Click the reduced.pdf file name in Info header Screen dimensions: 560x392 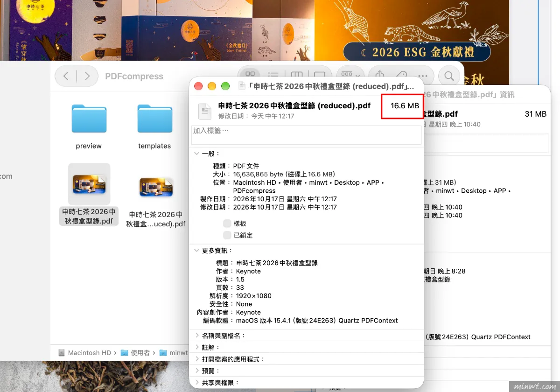pyautogui.click(x=294, y=105)
